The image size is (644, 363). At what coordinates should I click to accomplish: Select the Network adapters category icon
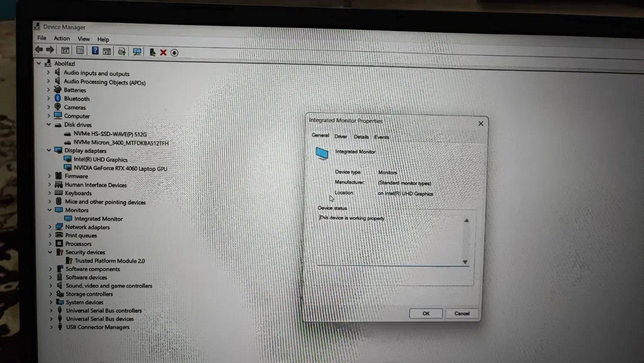coord(59,226)
